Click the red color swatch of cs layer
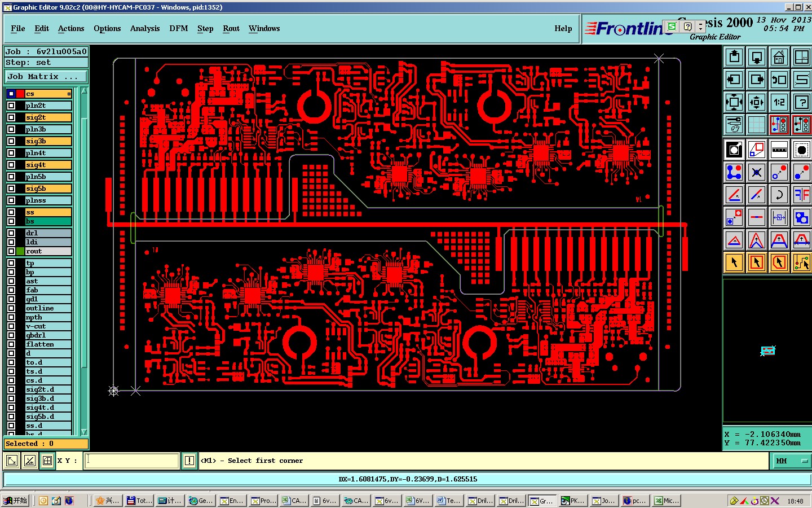The image size is (812, 508). point(20,94)
